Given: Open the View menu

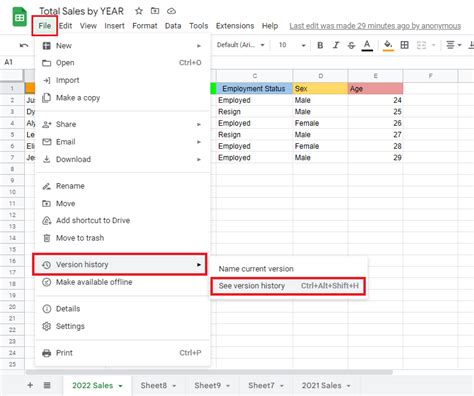Looking at the screenshot, I should [88, 26].
